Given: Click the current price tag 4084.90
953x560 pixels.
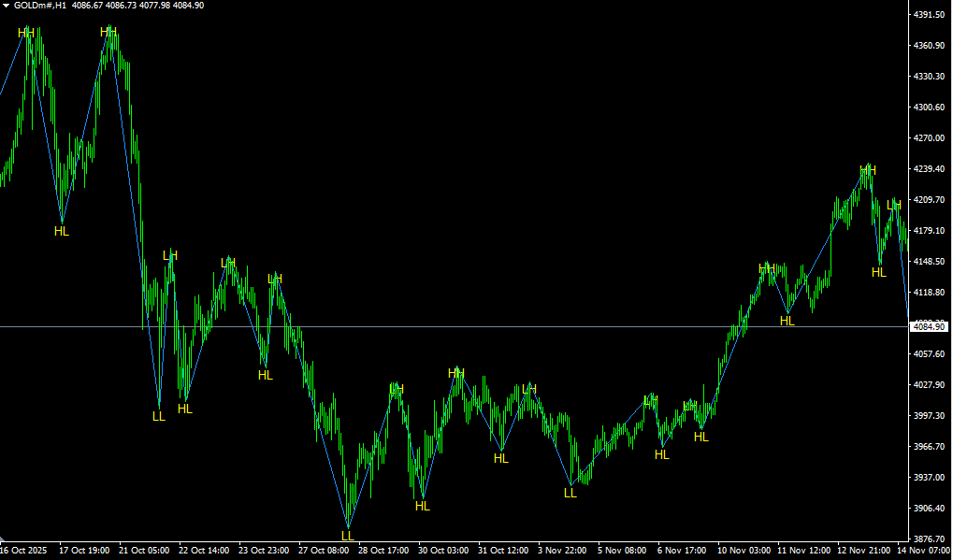Looking at the screenshot, I should click(930, 325).
